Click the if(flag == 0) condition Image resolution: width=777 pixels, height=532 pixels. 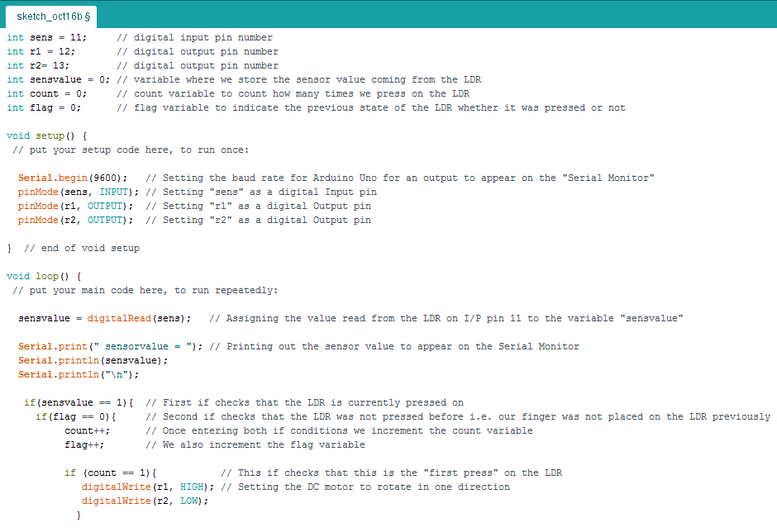coord(80,416)
